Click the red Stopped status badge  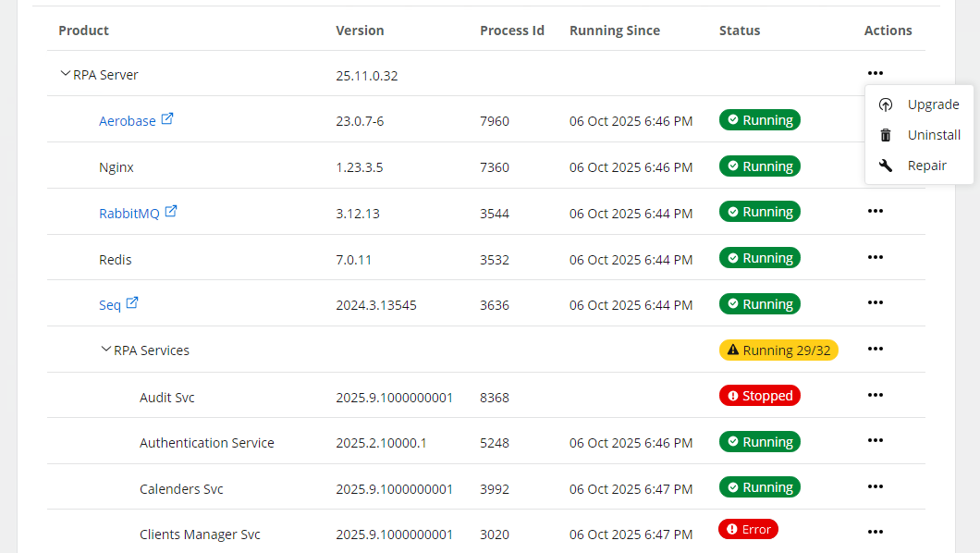point(759,396)
